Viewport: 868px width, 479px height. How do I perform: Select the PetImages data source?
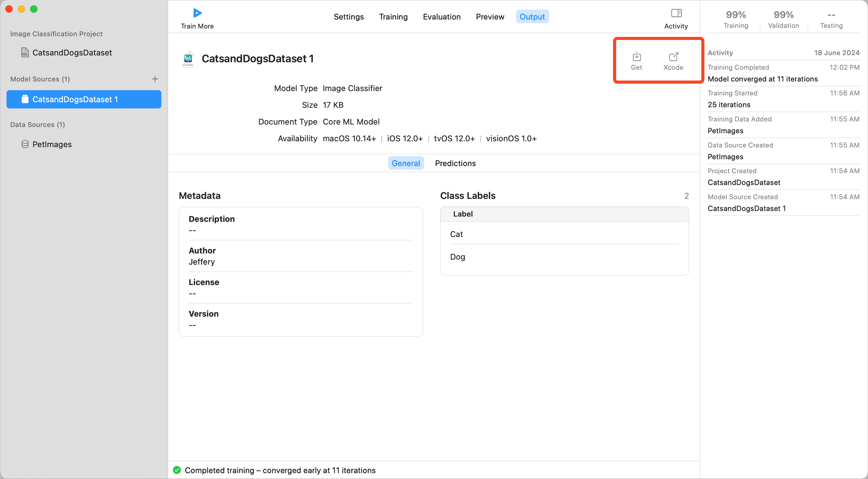pos(52,144)
